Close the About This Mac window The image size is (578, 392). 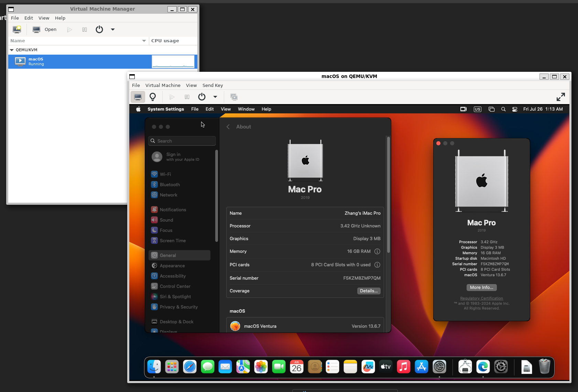point(438,143)
